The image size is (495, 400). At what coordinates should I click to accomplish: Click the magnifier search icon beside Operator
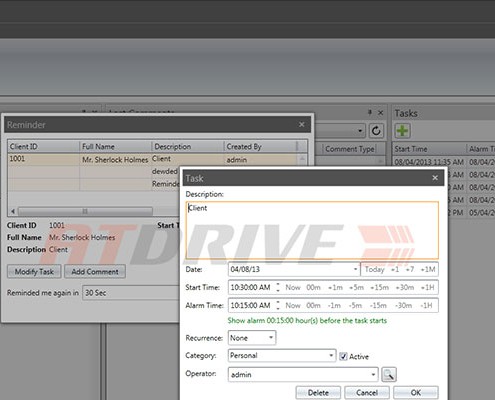[389, 375]
